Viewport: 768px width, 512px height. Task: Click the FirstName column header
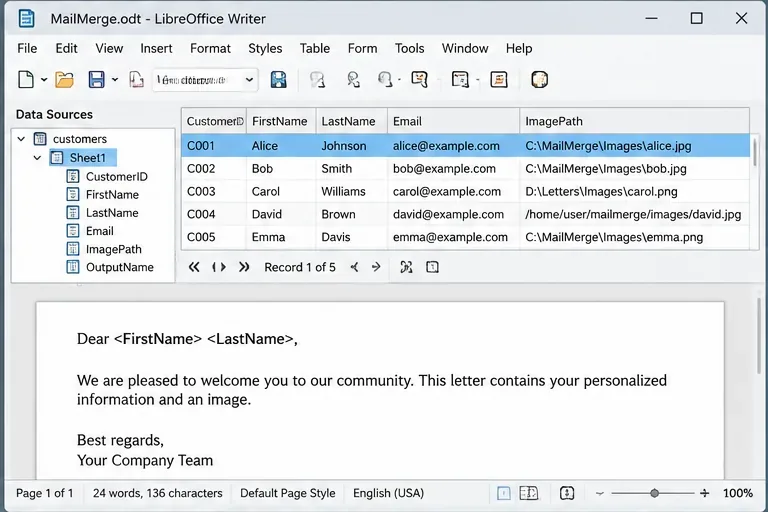tap(281, 121)
